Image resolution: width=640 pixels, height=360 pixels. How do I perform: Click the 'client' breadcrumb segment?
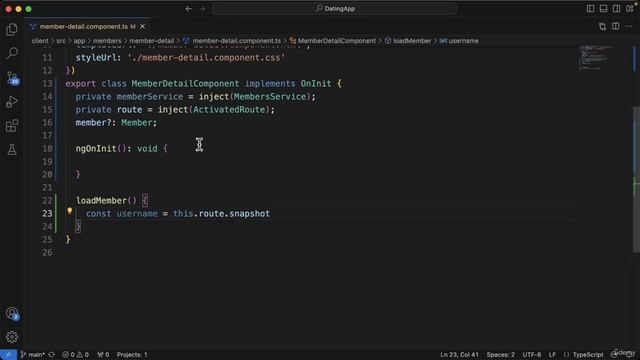[40, 41]
